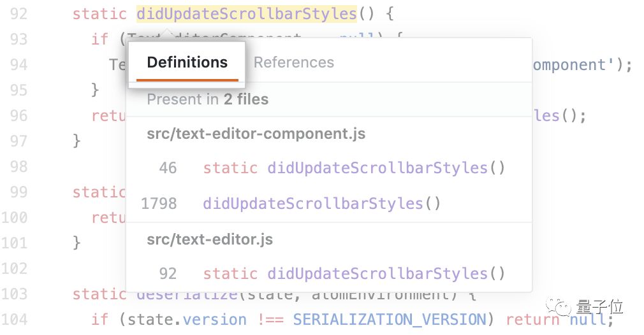Jump to definition at line 46
The height and width of the screenshot is (335, 644).
[354, 168]
